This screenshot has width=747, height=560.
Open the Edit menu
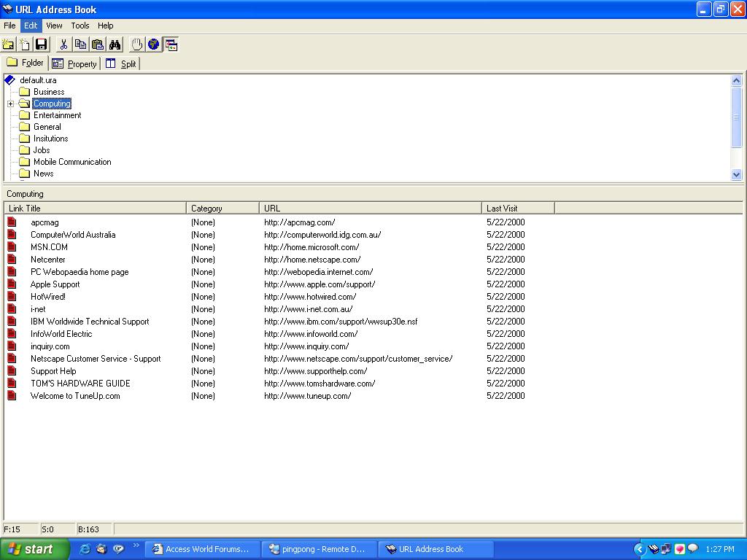click(31, 26)
